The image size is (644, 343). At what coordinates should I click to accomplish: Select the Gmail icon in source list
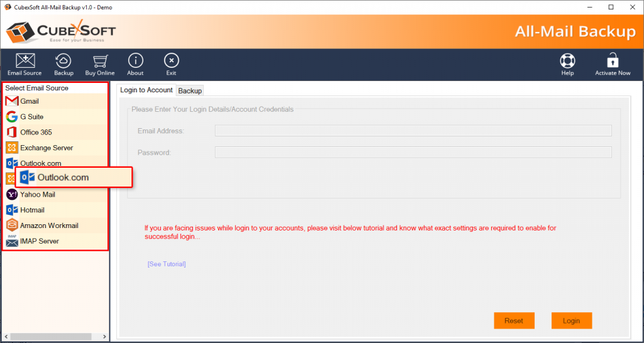(13, 101)
